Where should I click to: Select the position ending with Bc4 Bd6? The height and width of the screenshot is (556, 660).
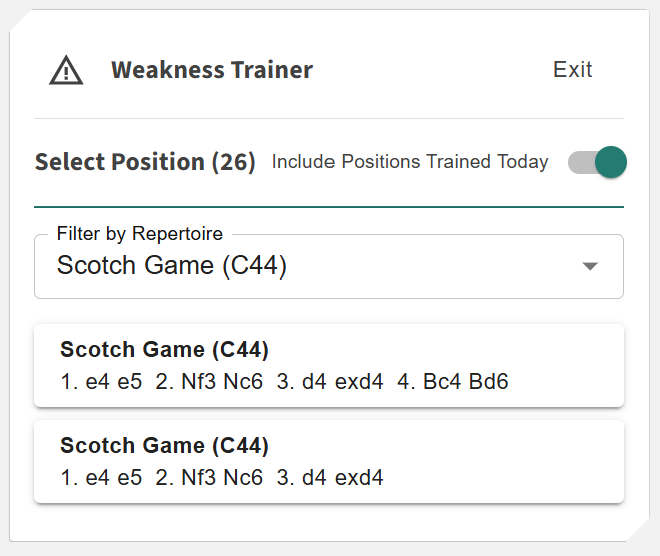pyautogui.click(x=328, y=365)
